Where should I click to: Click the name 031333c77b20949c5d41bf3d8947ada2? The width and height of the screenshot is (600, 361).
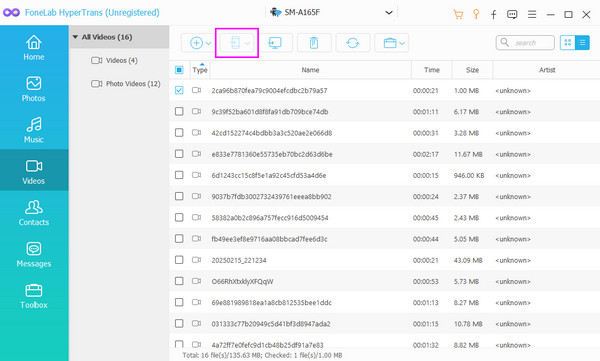(x=271, y=324)
